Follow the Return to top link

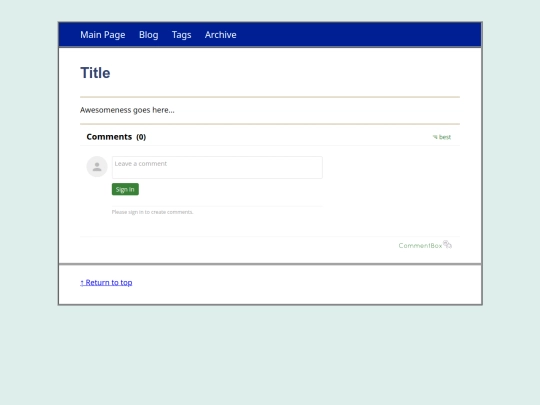pos(106,282)
